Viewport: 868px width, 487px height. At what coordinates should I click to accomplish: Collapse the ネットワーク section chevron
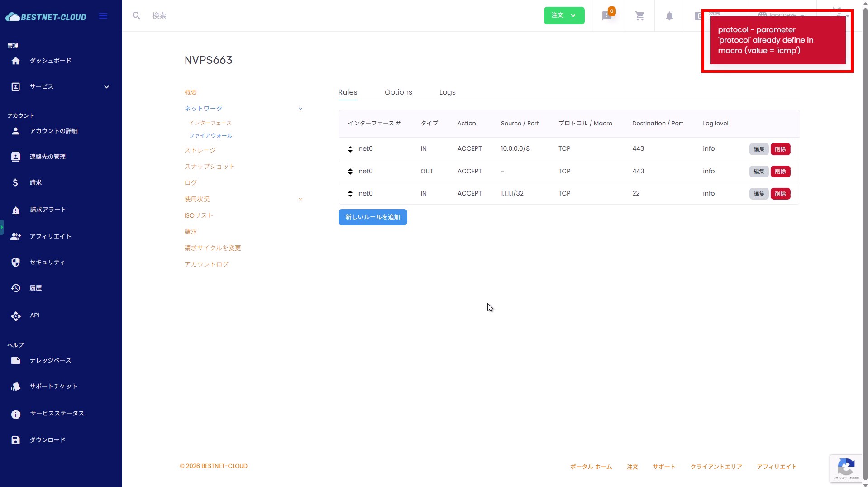click(x=300, y=109)
